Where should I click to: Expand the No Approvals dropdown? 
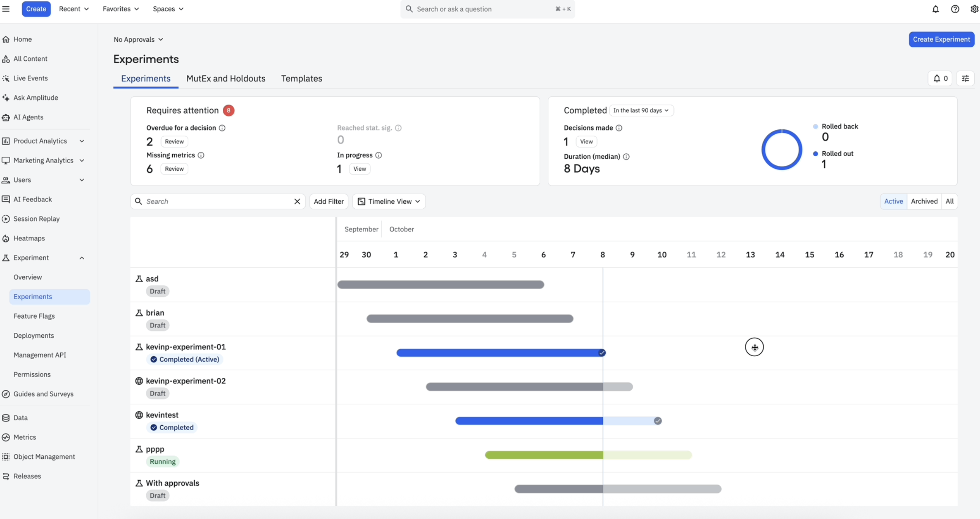(x=138, y=39)
